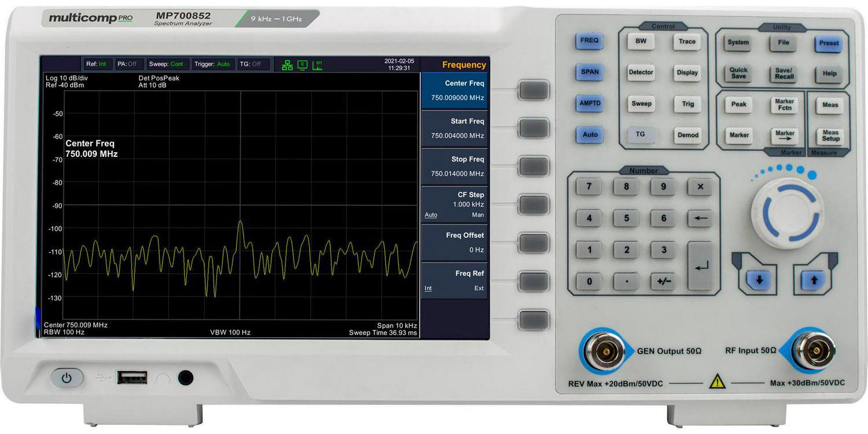Viewport: 868px width, 434px height.
Task: Push number key 3
Action: [663, 251]
